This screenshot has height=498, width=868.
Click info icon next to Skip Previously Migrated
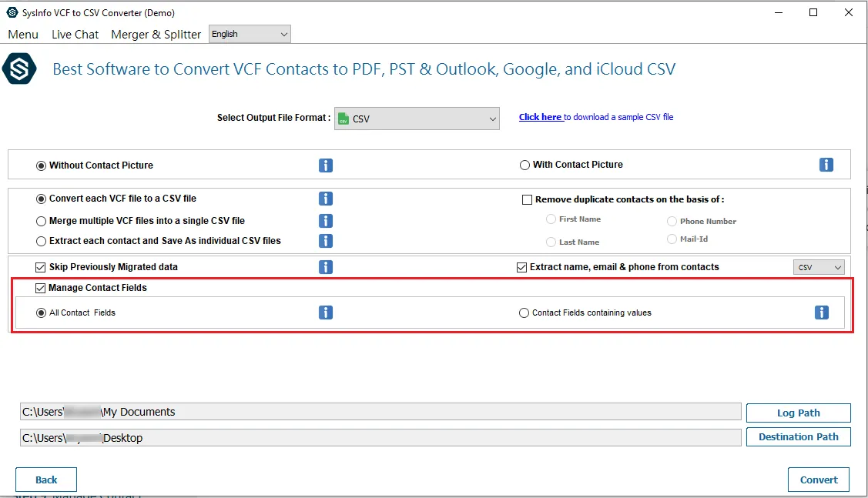[x=326, y=267]
